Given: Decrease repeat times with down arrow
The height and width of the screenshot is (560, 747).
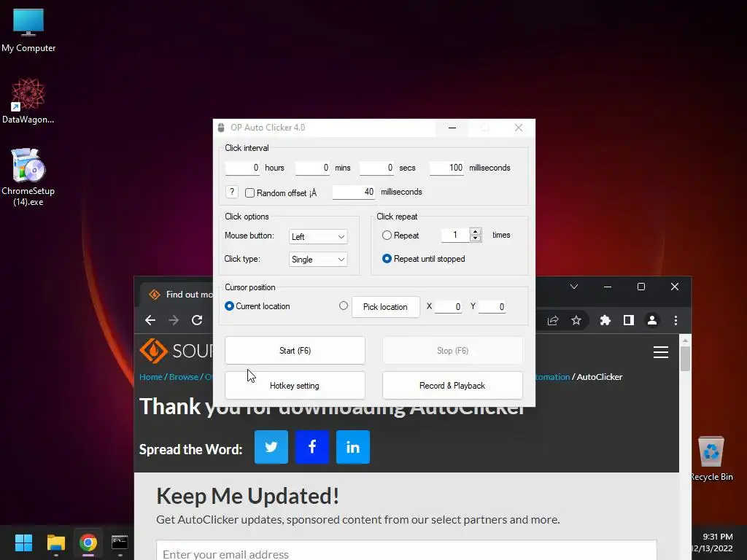Looking at the screenshot, I should (475, 238).
